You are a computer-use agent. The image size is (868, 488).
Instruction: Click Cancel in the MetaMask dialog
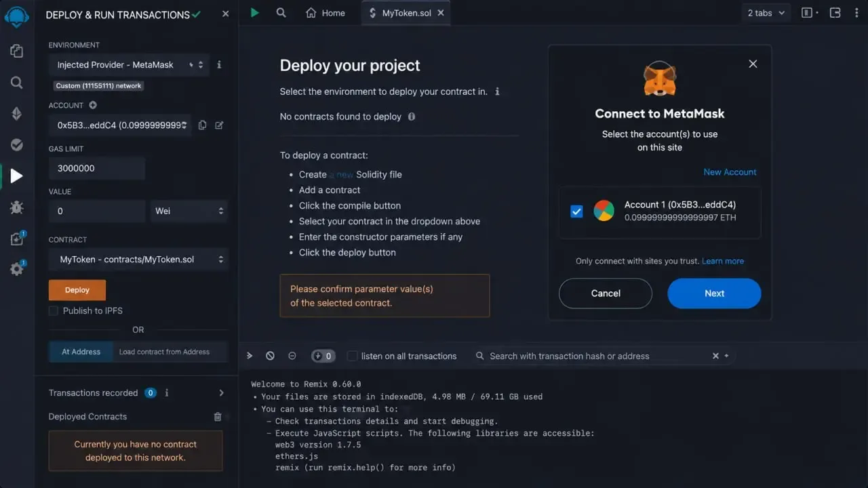pyautogui.click(x=606, y=293)
